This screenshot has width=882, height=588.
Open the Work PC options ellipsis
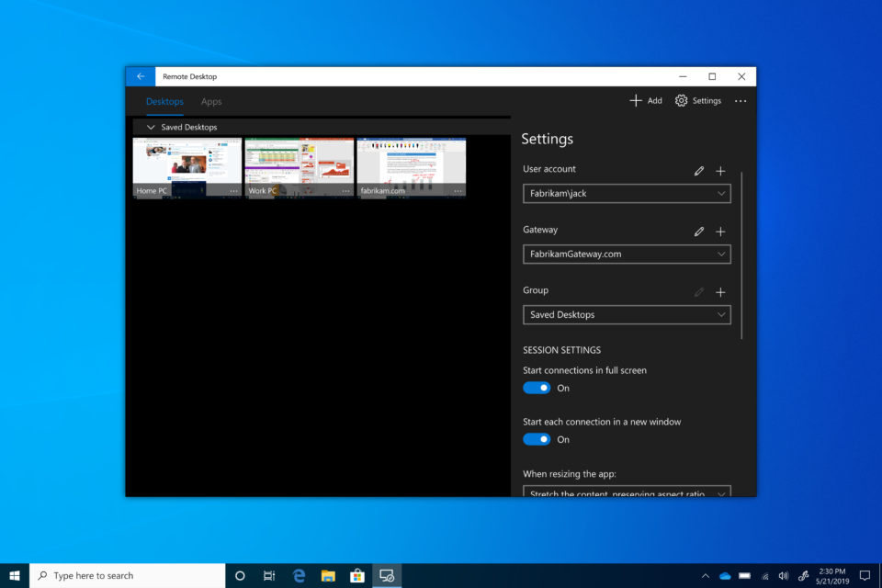click(x=346, y=191)
